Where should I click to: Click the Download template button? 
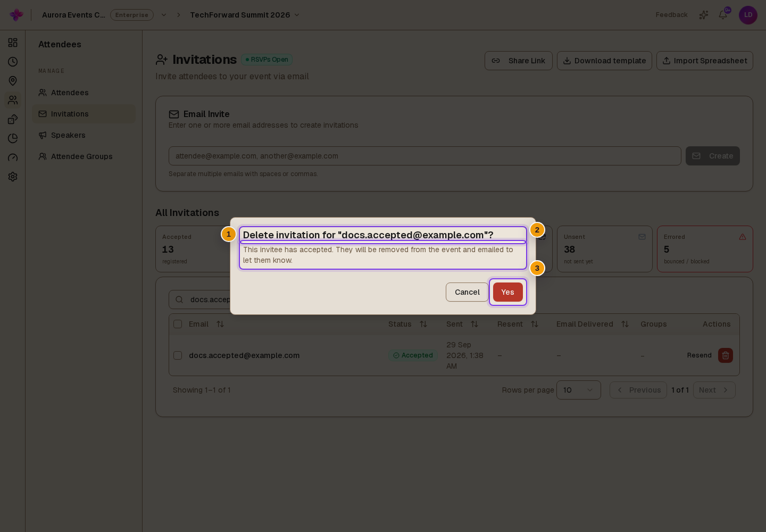[604, 61]
